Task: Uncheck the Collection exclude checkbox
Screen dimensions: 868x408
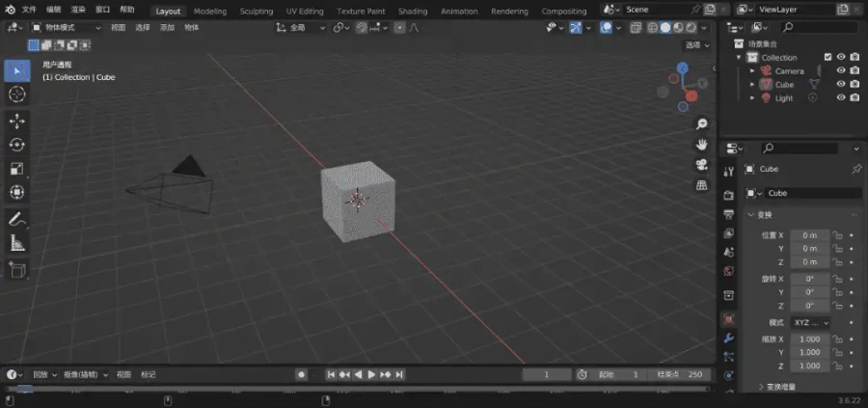Action: pos(827,57)
